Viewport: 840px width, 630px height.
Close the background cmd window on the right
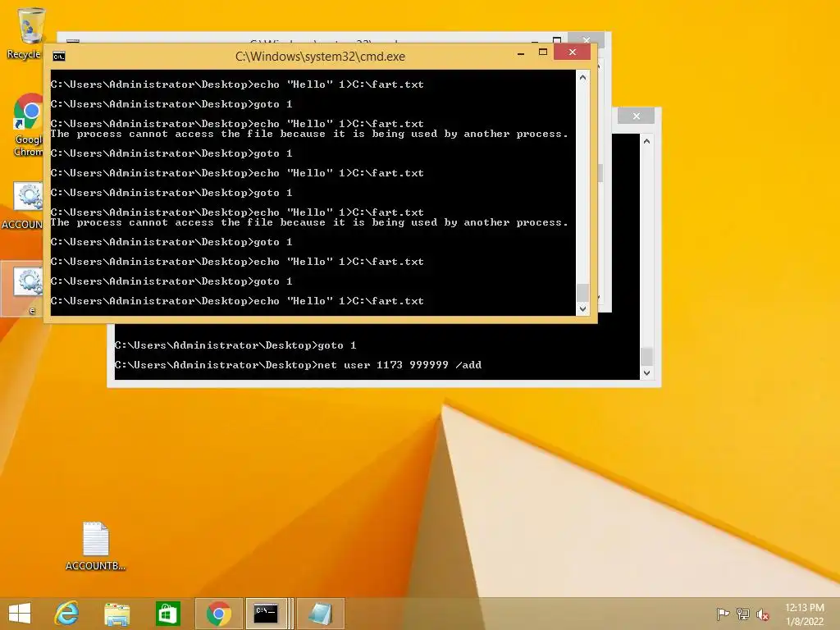[x=636, y=116]
